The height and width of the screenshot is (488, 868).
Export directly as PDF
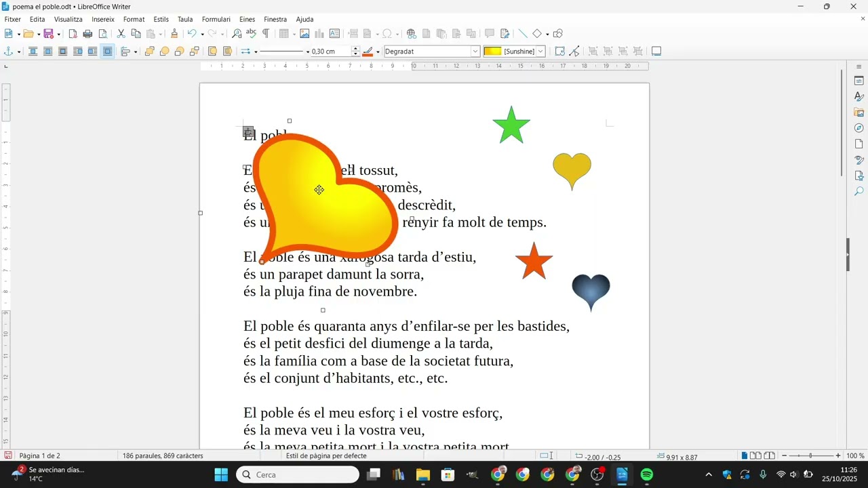(x=73, y=34)
